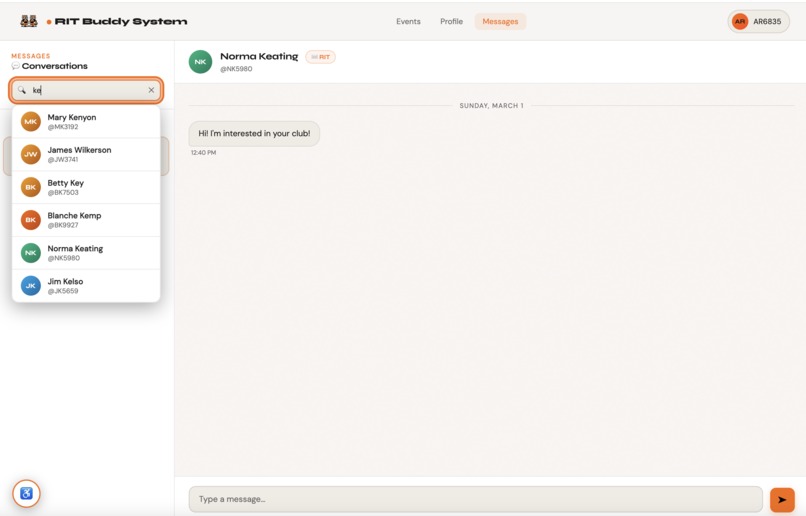
Task: Clear the search field with the X
Action: pyautogui.click(x=151, y=90)
